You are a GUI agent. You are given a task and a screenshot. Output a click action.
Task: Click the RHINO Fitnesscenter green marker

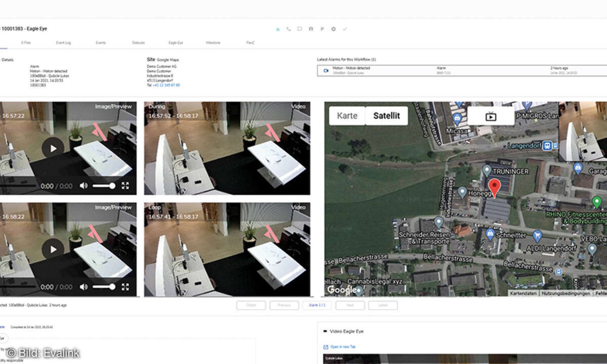click(x=597, y=203)
